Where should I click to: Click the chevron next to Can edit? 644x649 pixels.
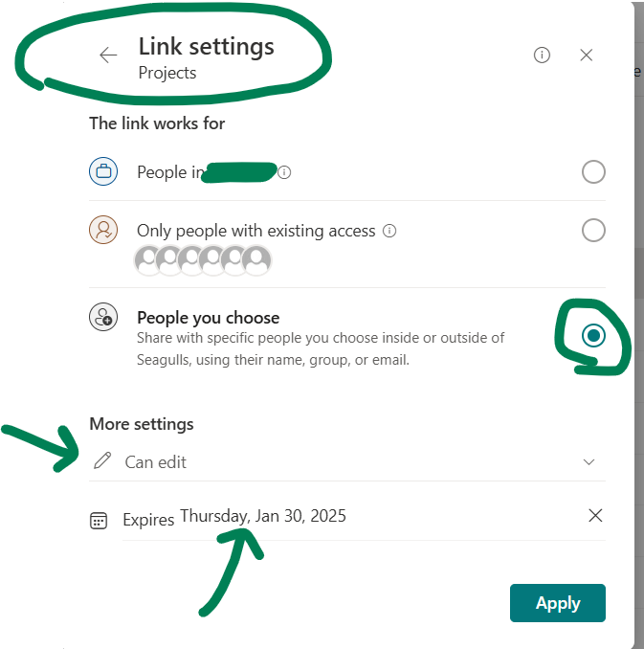pos(588,462)
